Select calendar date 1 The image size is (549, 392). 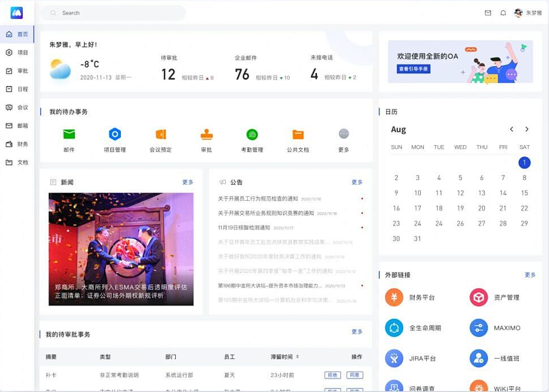tap(524, 163)
